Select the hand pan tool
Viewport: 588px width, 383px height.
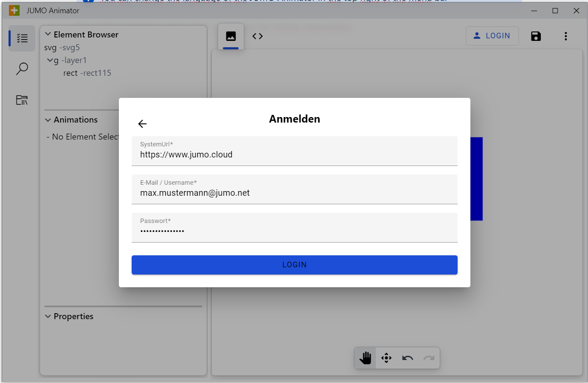(365, 358)
